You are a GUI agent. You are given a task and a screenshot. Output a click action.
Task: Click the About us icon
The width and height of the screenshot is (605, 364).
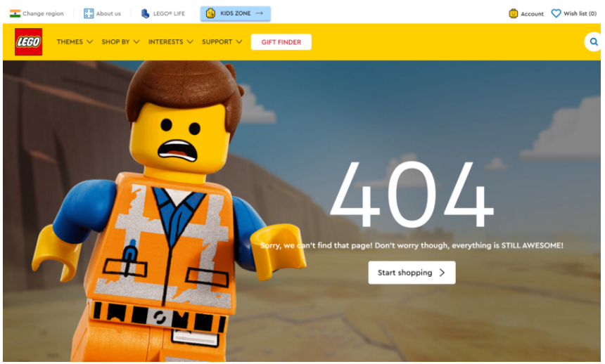point(89,13)
